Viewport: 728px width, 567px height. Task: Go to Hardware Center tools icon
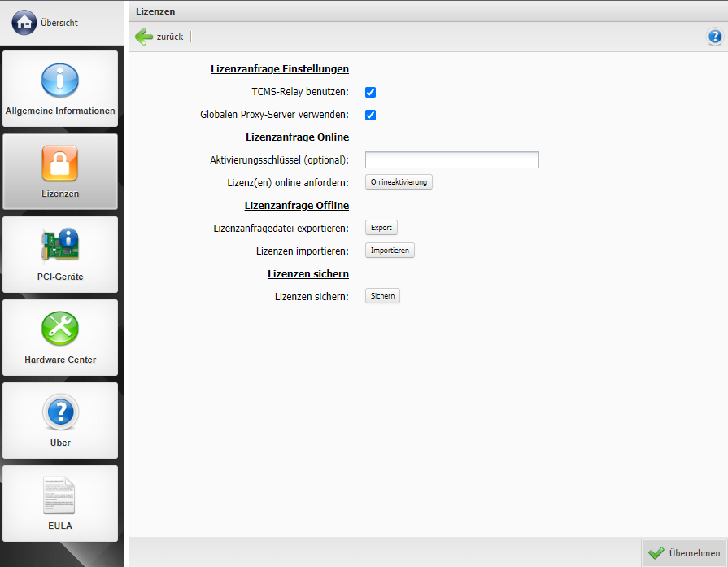pyautogui.click(x=60, y=329)
